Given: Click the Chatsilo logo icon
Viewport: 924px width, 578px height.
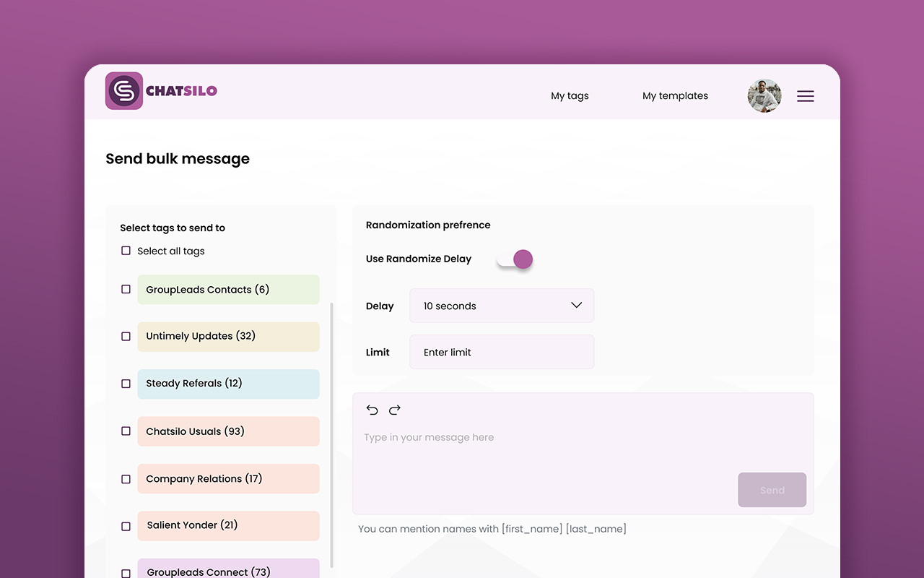Looking at the screenshot, I should click(124, 91).
